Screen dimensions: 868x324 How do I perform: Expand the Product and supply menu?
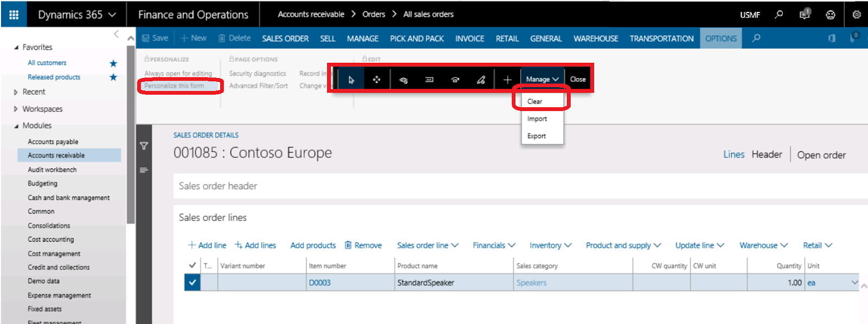click(x=623, y=245)
